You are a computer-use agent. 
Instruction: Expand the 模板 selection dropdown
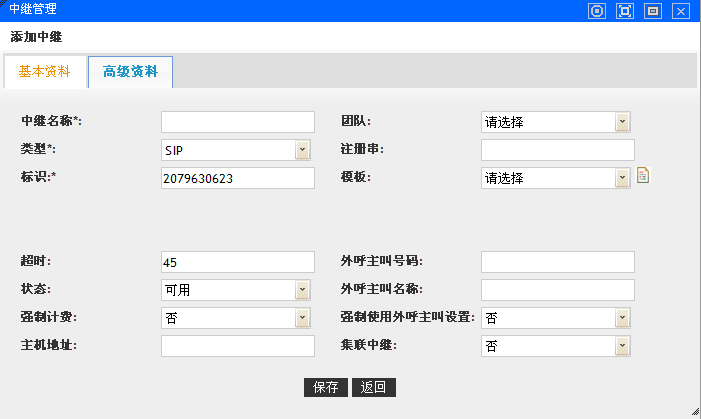pos(622,178)
